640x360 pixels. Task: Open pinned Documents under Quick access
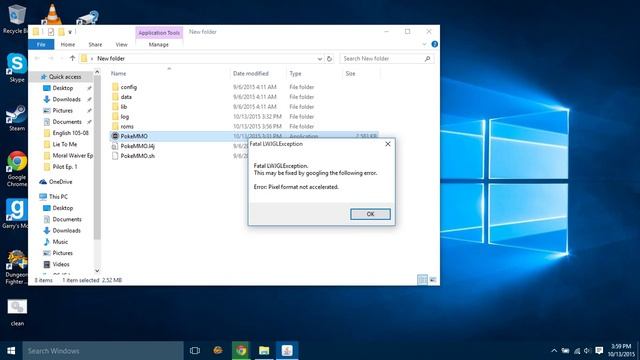pyautogui.click(x=67, y=122)
